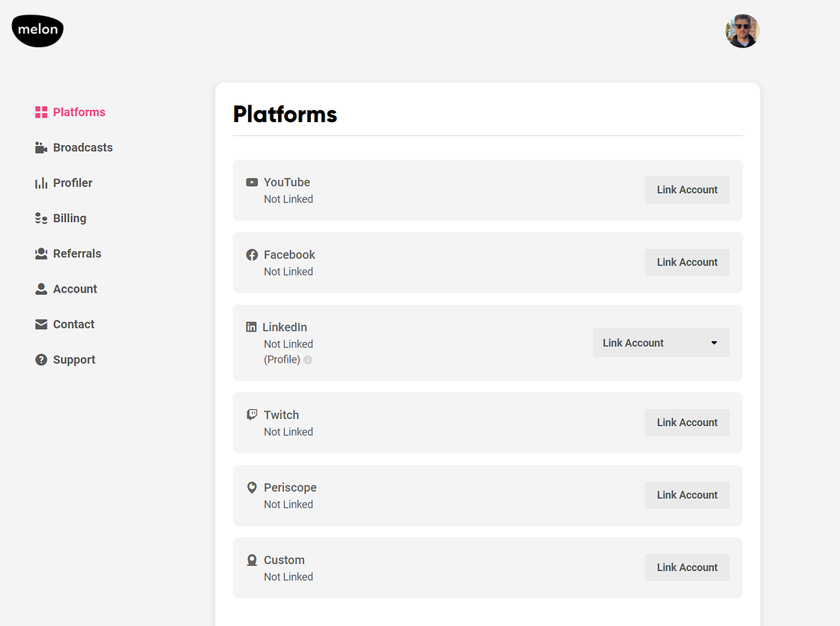Click the Support question mark icon
The image size is (840, 626).
(41, 360)
